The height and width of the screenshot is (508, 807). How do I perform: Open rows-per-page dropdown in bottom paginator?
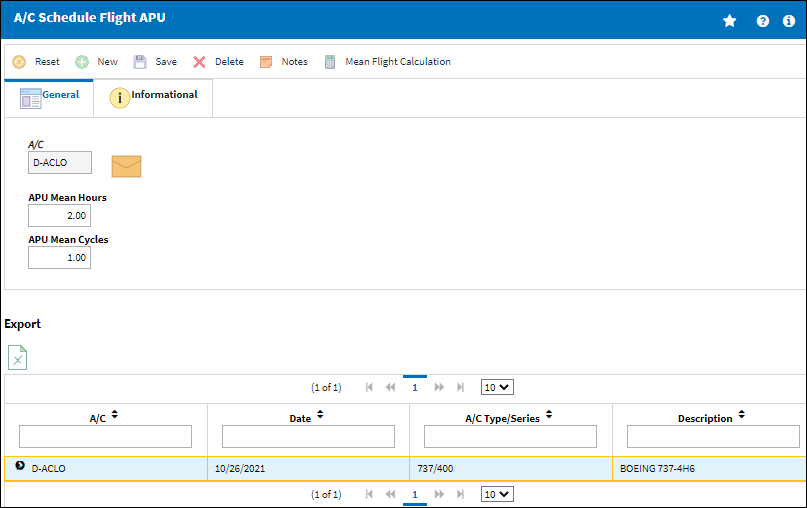coord(497,495)
